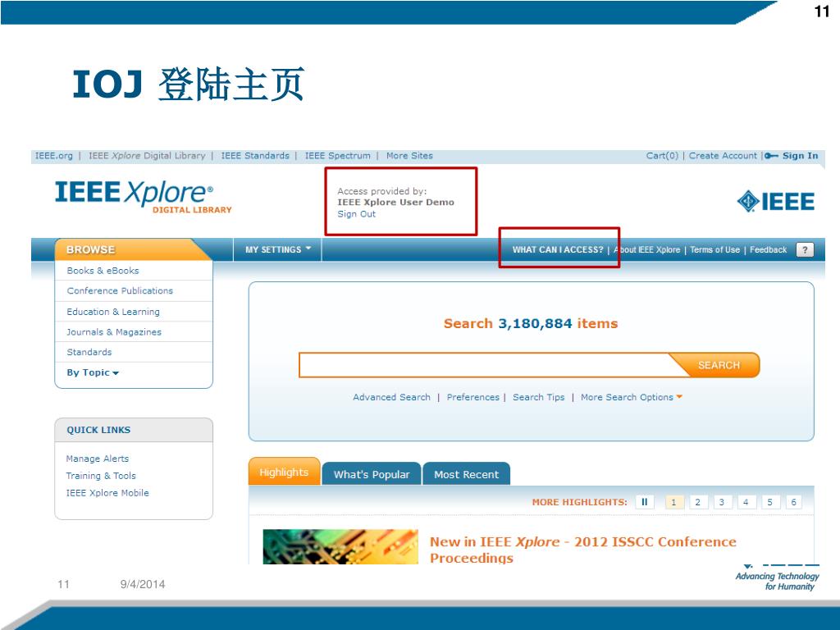Go to highlight page 2
840x630 pixels.
pyautogui.click(x=697, y=502)
